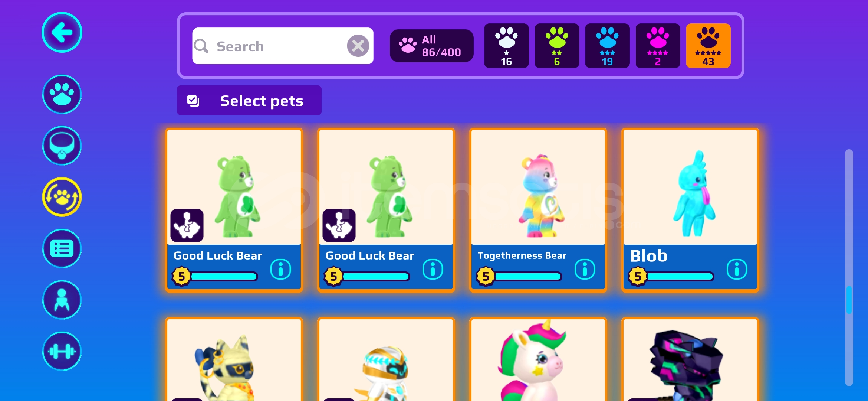The width and height of the screenshot is (868, 401).
Task: Show info for Blob pet
Action: (x=737, y=269)
